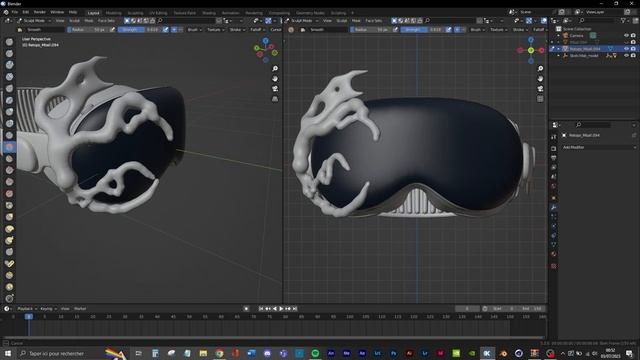Hide the Camera collection with eye icon
Screen dimensions: 640x360
pos(626,36)
